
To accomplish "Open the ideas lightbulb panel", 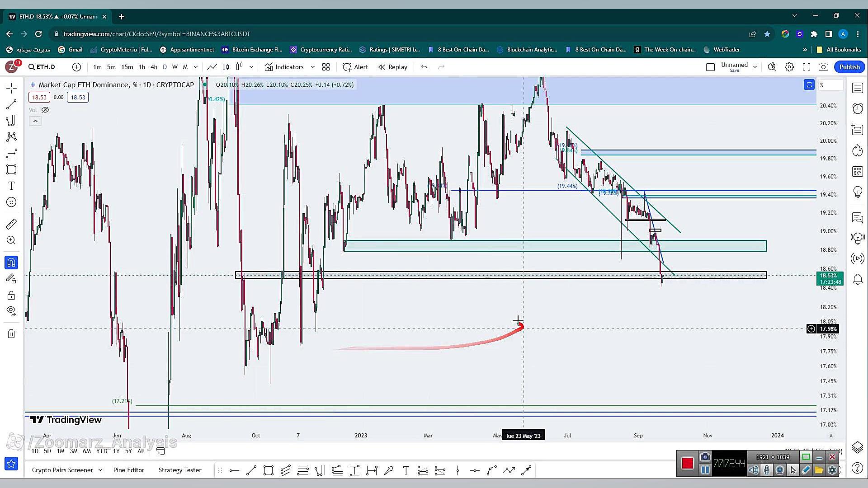I will click(857, 192).
